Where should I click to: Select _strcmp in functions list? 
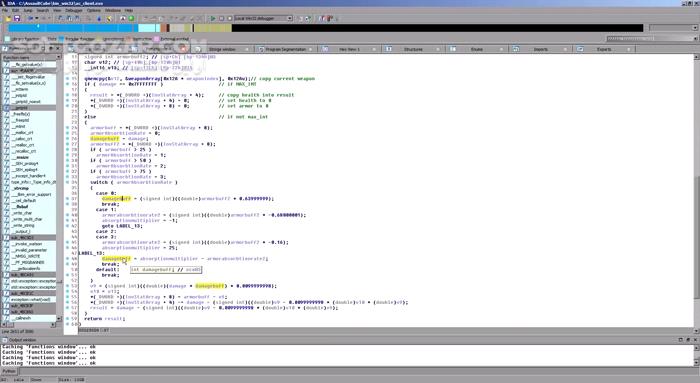pyautogui.click(x=21, y=188)
